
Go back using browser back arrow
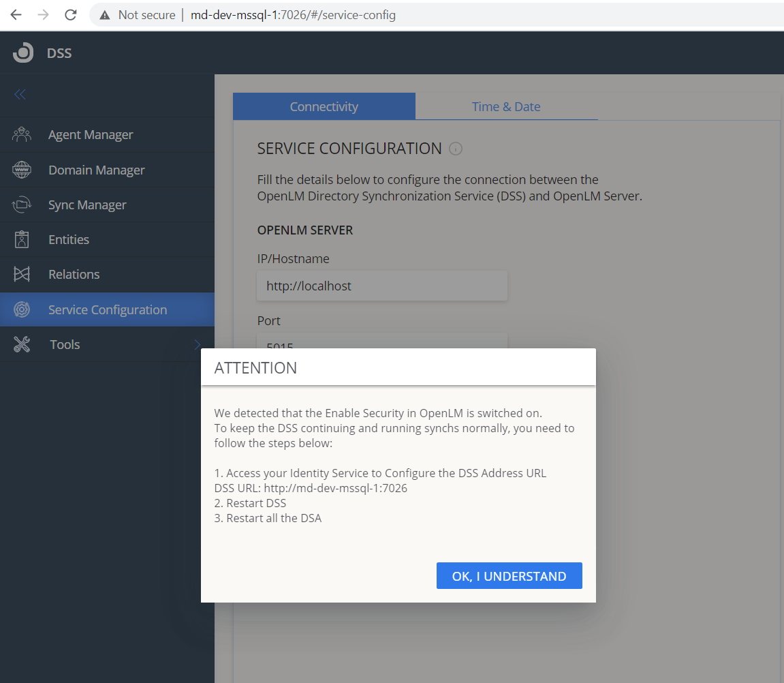[x=16, y=14]
